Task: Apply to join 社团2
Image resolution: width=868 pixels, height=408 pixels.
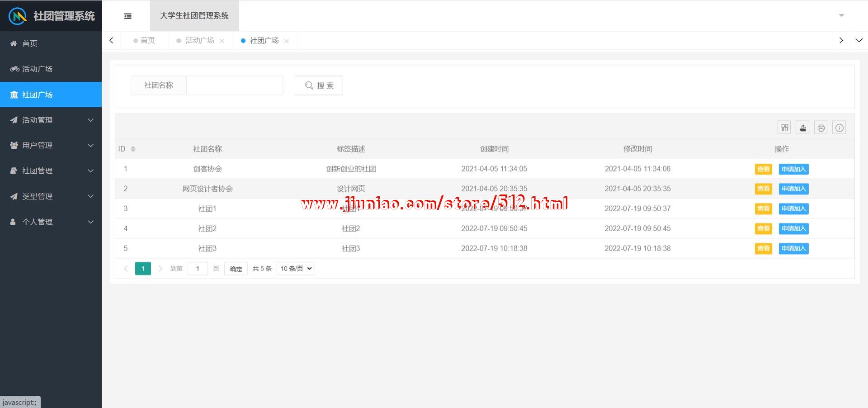Action: [793, 228]
